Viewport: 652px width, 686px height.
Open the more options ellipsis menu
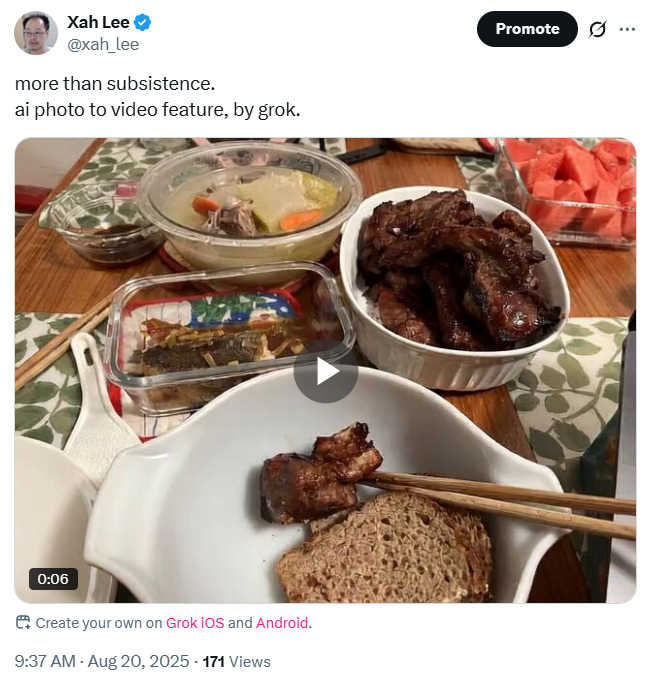coord(627,29)
